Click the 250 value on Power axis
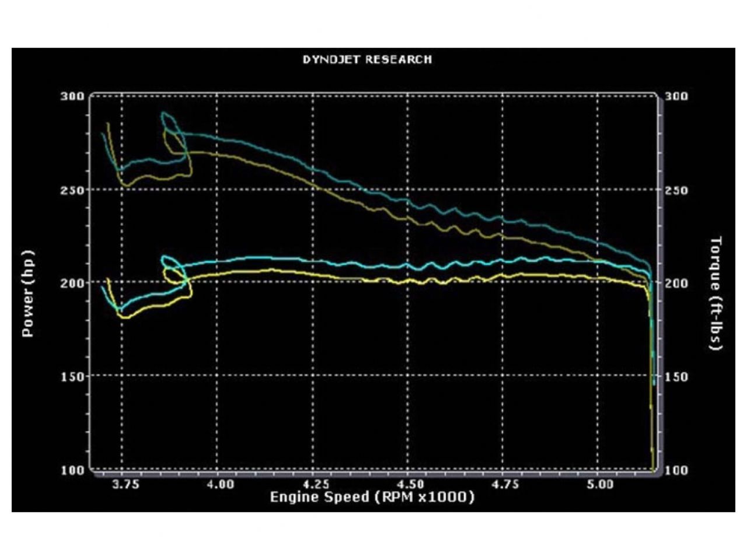747x560 pixels. coord(73,190)
